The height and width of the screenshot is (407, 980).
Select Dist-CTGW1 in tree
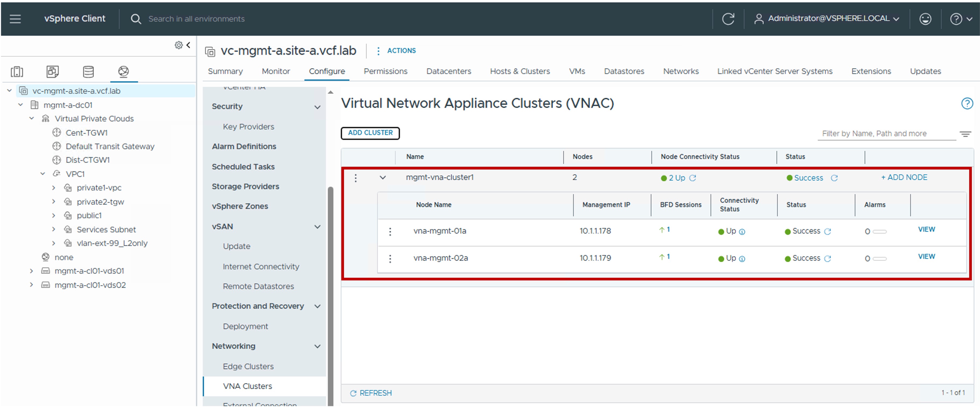coord(87,160)
